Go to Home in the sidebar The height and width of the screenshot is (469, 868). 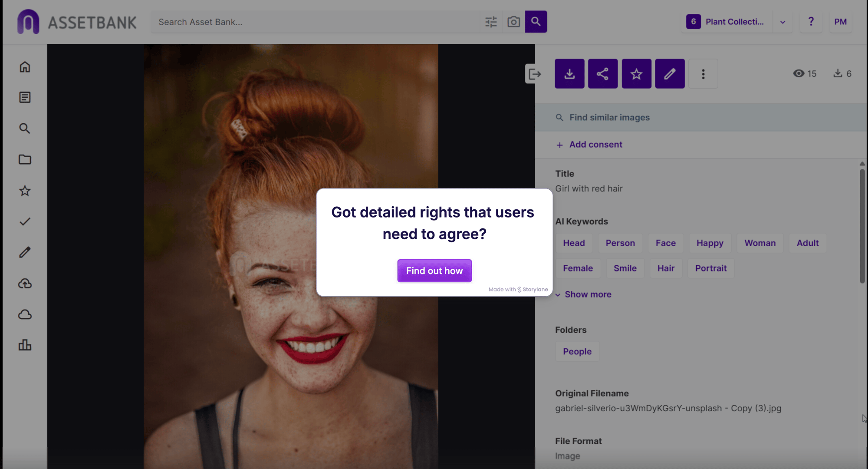pos(25,66)
